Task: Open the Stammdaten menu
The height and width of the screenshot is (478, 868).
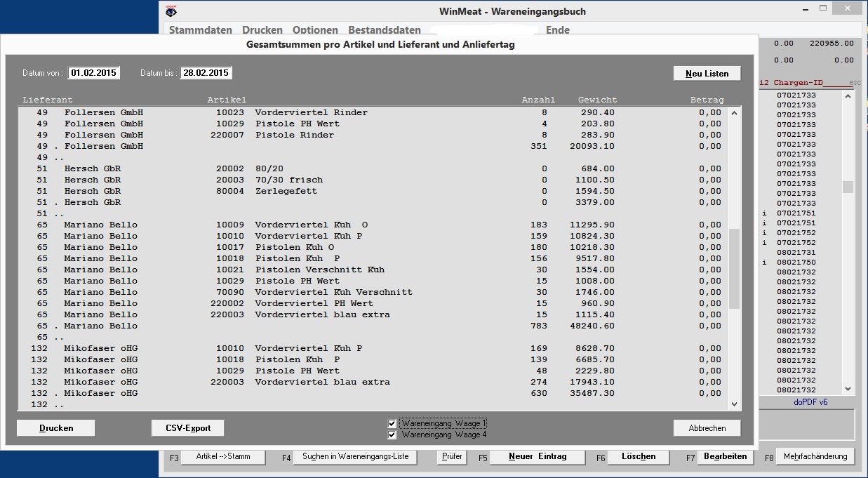Action: pos(201,30)
